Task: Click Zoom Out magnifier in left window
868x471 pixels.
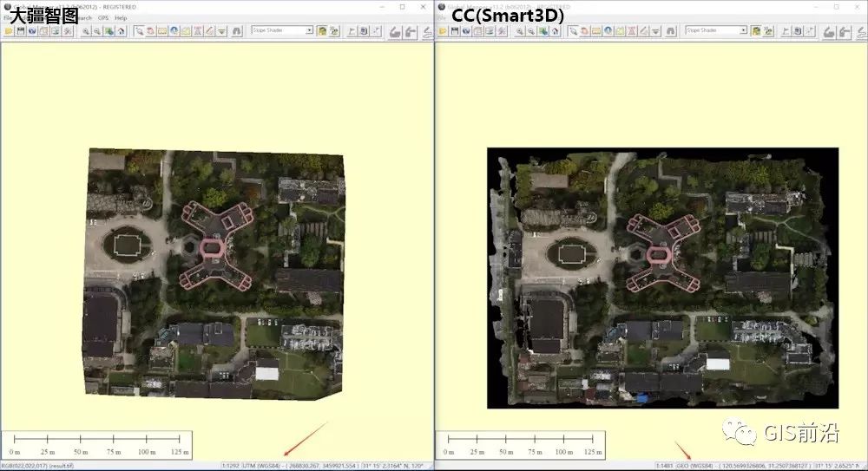Action: (x=97, y=31)
